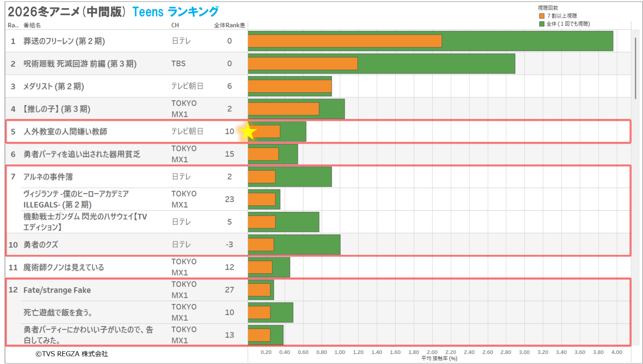This screenshot has width=643, height=364.
Task: Click the 番組名 column header
Action: (32, 25)
